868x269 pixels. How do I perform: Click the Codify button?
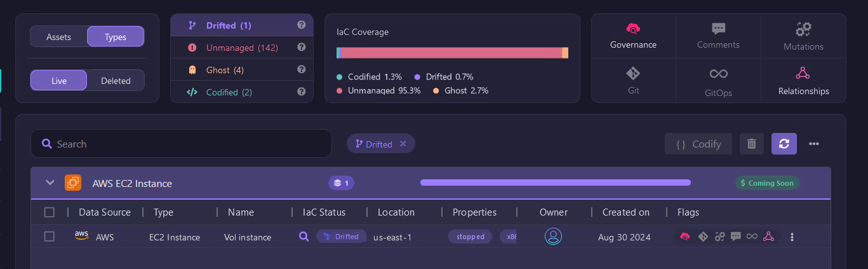click(698, 144)
